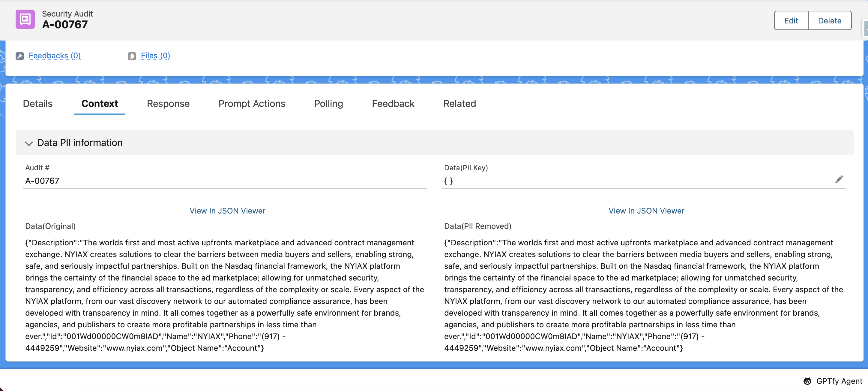
Task: Open the Files (0) link
Action: tap(155, 56)
